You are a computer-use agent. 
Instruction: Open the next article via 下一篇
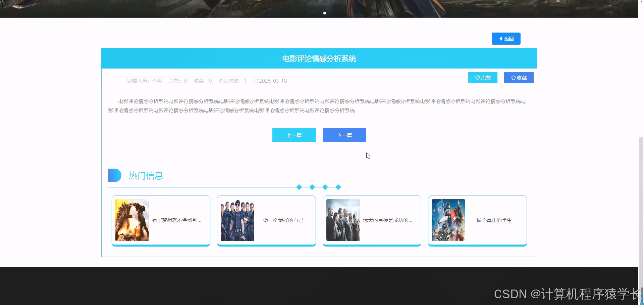point(344,135)
